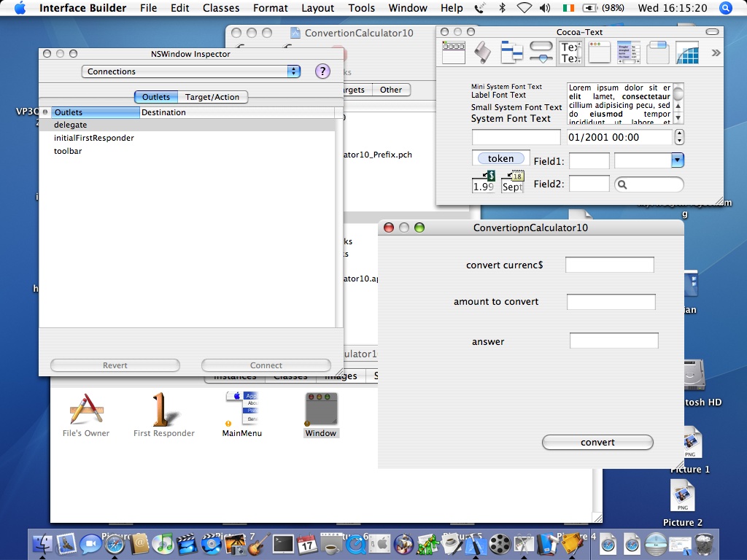Select the AppleScript scroll palette icon
Viewport: 747px width, 560px height.
pos(483,52)
